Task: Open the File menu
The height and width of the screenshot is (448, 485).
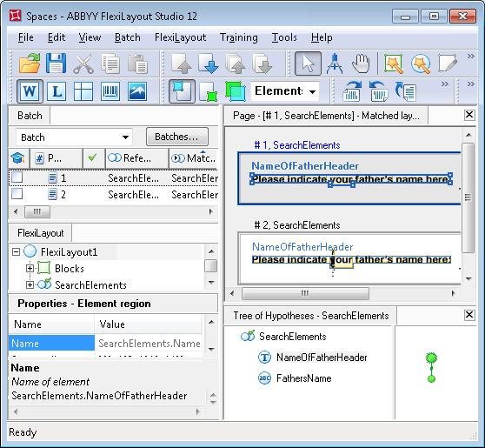Action: (26, 37)
